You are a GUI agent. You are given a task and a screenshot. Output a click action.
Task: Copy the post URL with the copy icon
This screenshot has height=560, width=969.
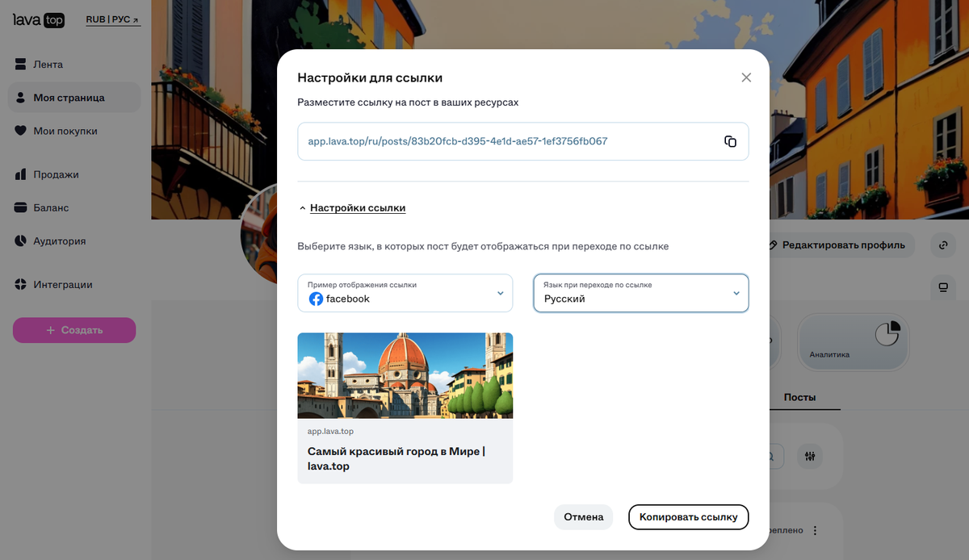click(x=730, y=141)
